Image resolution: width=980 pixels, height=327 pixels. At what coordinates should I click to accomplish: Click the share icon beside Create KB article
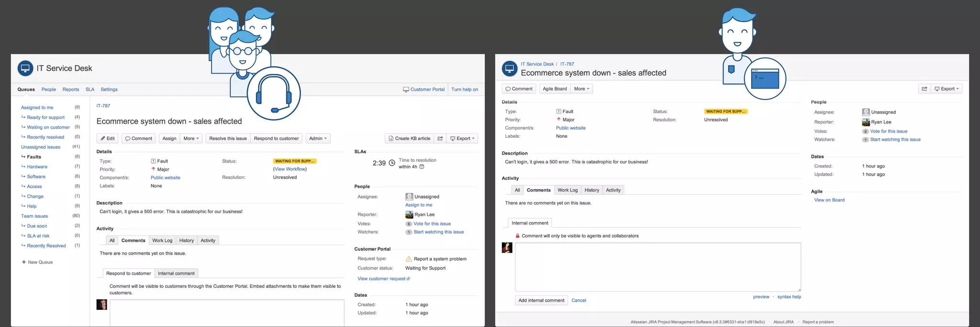[440, 138]
